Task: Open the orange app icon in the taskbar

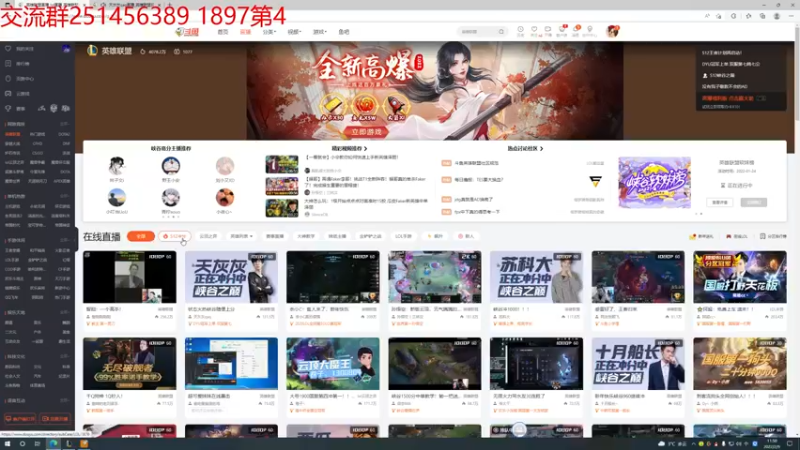Action: point(84,444)
